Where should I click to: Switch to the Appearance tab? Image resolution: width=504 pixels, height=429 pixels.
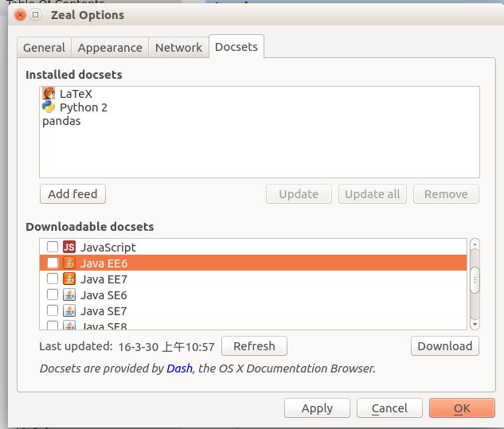pyautogui.click(x=110, y=48)
